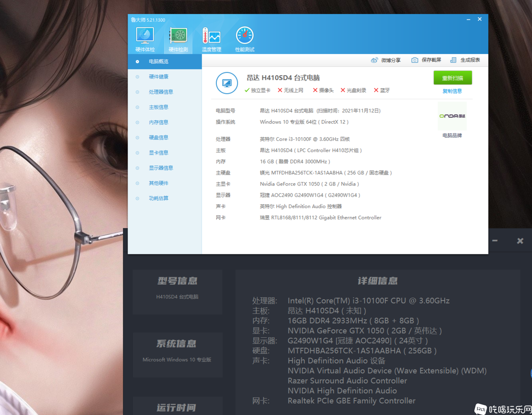Click the 英特尔 High Definition Audio 控制器 text
Viewport: 532px width, 415px height.
(x=301, y=206)
